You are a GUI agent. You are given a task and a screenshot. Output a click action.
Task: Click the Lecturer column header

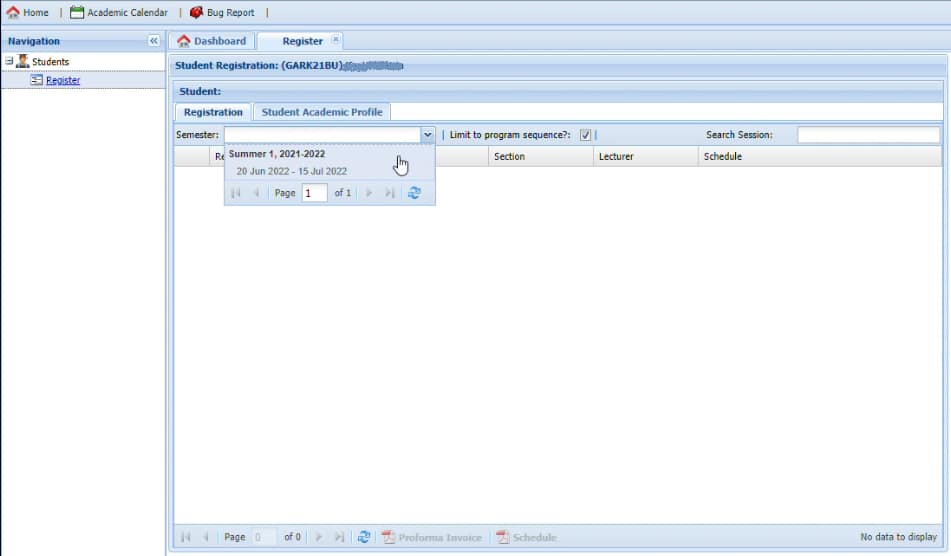[616, 157]
